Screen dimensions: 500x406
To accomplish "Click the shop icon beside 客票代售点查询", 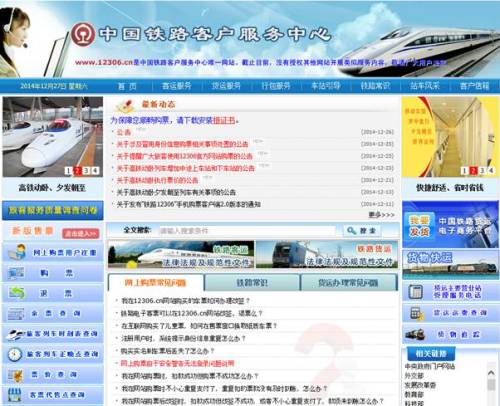I will click(15, 395).
